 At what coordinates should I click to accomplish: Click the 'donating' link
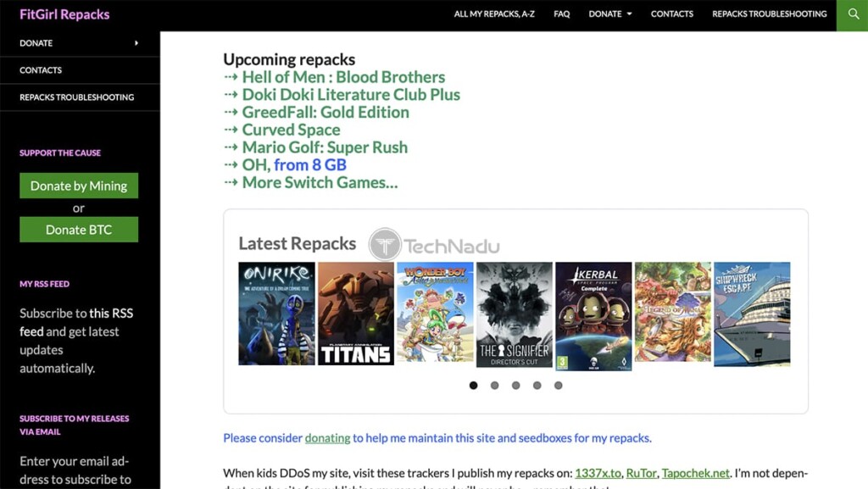(x=328, y=438)
